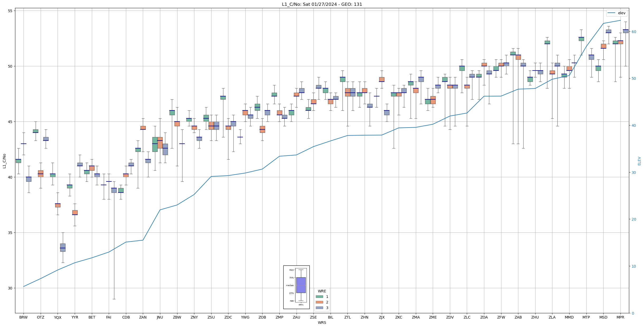Click the ZSU x-axis label
The image size is (644, 327).
click(x=211, y=317)
